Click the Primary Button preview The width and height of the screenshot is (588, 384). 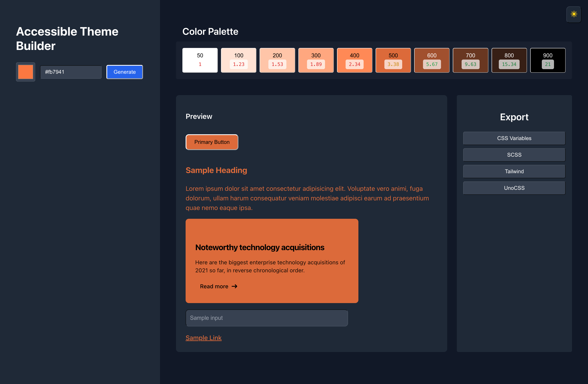click(x=212, y=142)
